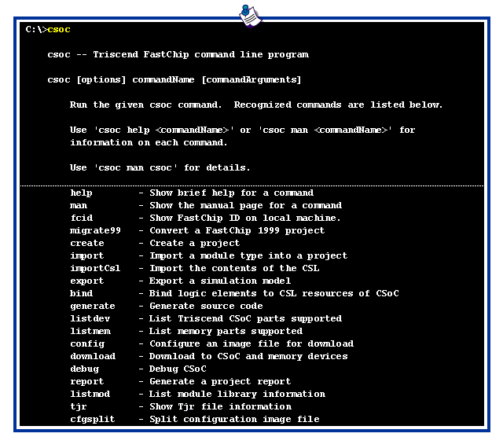Click the 'listmem' command name
This screenshot has width=503, height=448.
90,331
